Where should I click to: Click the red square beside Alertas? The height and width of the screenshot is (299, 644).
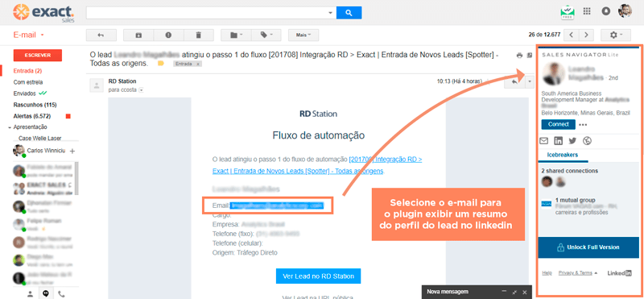pyautogui.click(x=68, y=116)
